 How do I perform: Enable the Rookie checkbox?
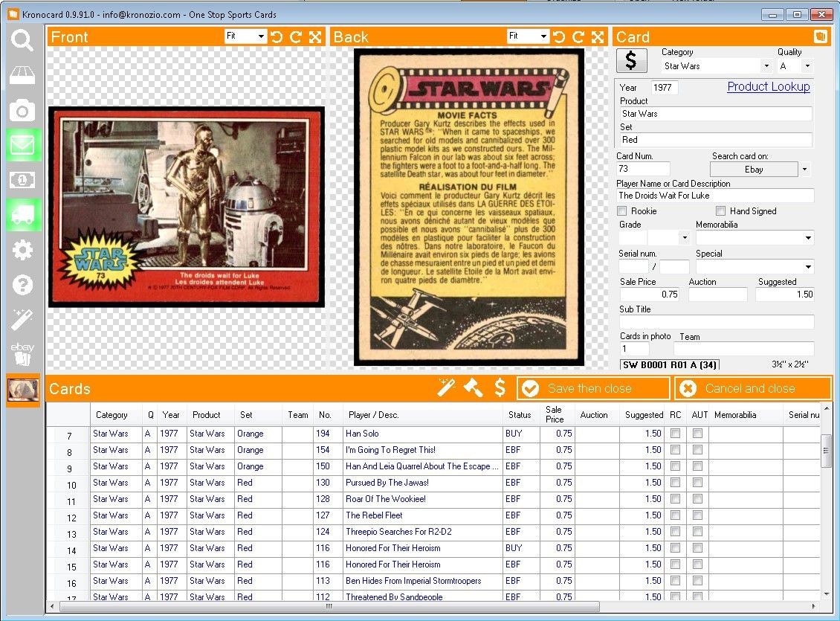pyautogui.click(x=622, y=211)
